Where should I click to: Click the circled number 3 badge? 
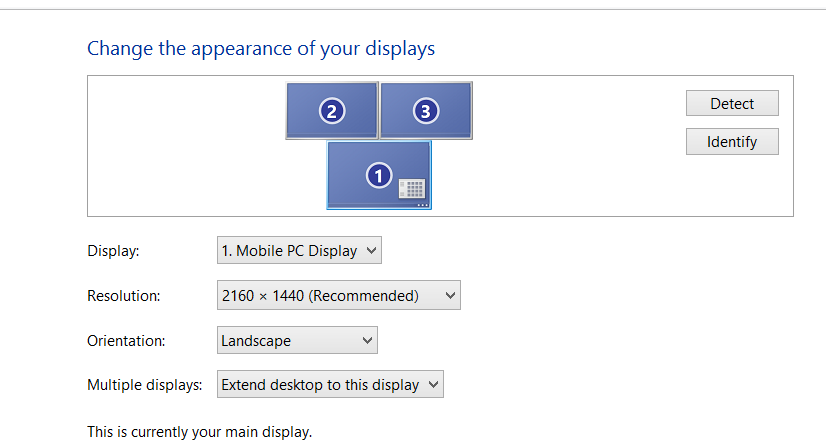click(426, 111)
